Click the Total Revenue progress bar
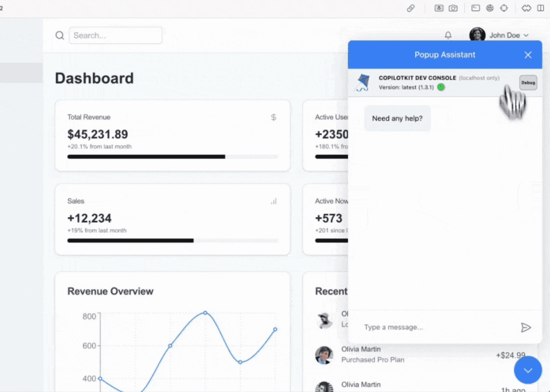Screen dimensions: 550x392 tap(173, 157)
